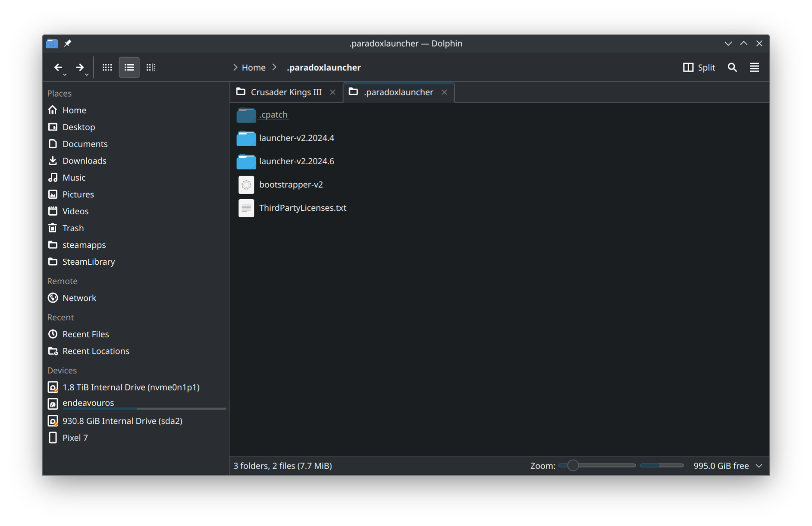Viewport: 812px width, 526px height.
Task: Open the hamburger menu
Action: click(754, 67)
